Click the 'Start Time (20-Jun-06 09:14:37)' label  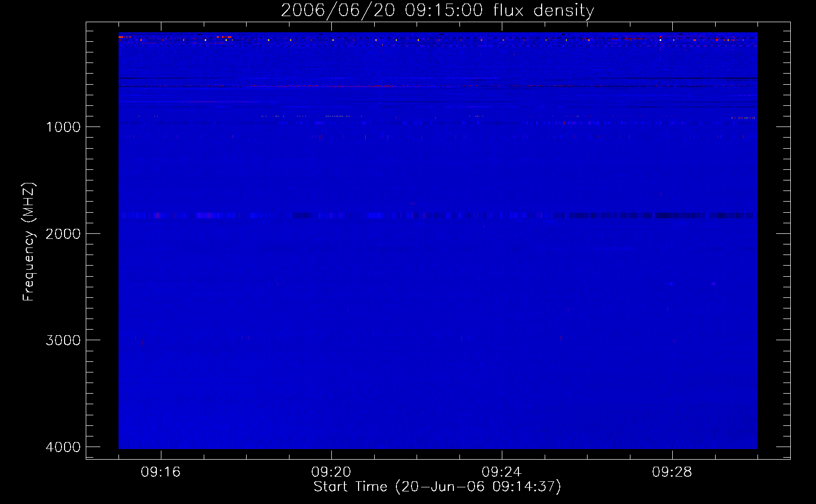click(x=437, y=487)
